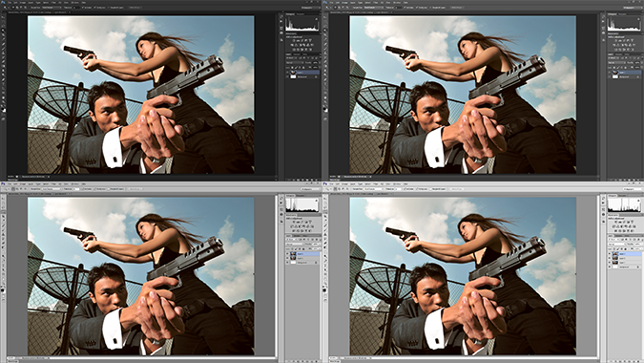Viewport: 644px width, 363px height.
Task: Toggle Anti-alias checkbox in bottom-left window options bar
Action: point(83,189)
